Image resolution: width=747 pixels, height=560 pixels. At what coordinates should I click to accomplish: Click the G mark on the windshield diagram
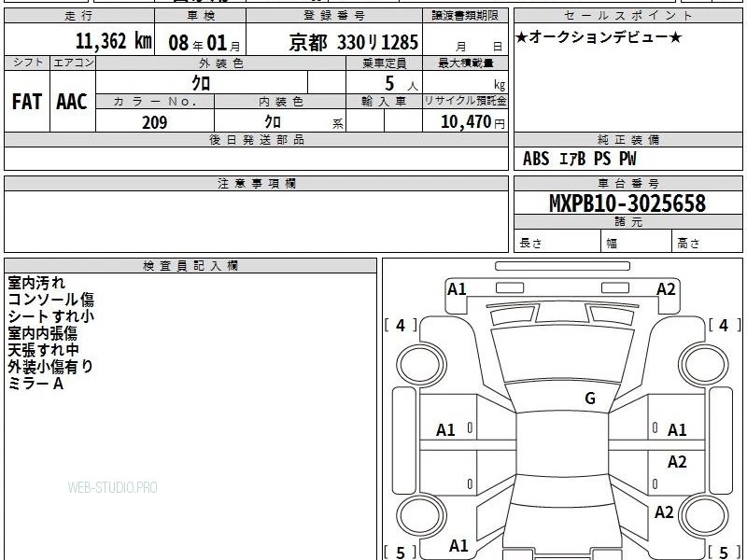click(x=590, y=399)
